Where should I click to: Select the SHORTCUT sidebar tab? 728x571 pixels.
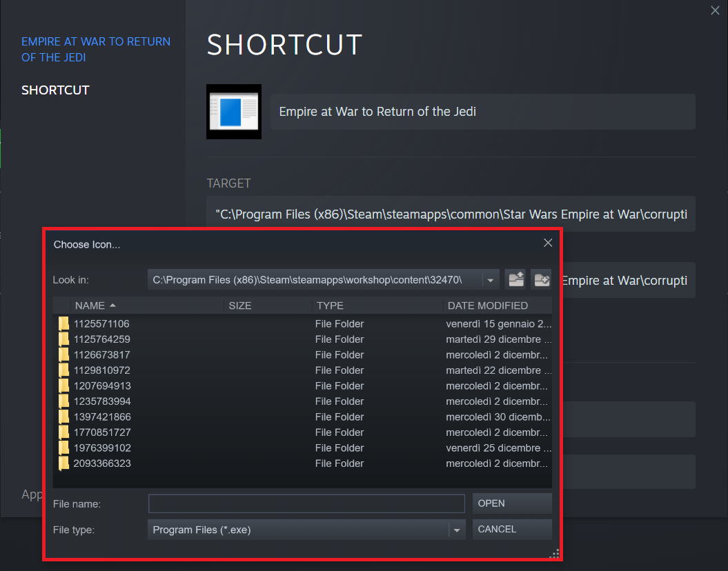(55, 90)
